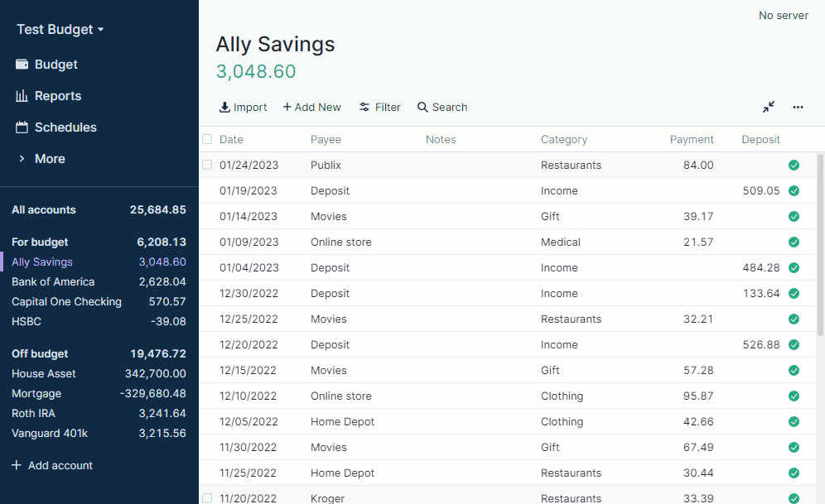Click cleared icon on Online store 95.87 row

tap(794, 396)
